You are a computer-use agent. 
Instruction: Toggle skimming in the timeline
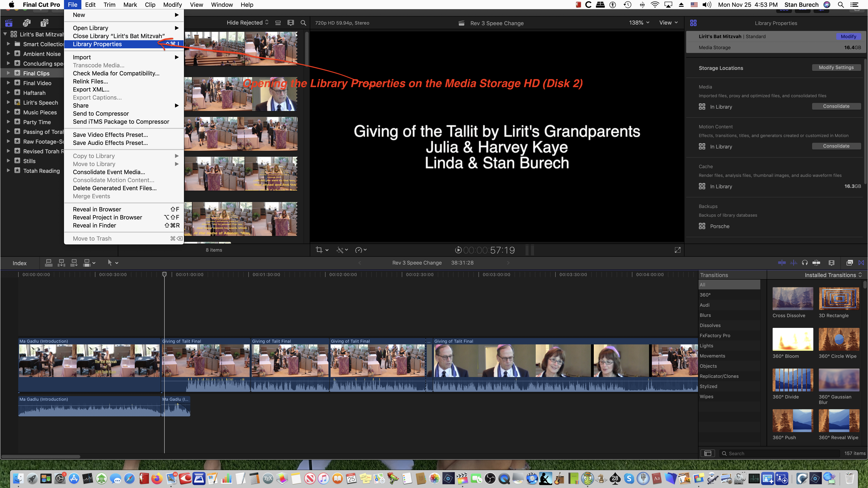click(782, 263)
